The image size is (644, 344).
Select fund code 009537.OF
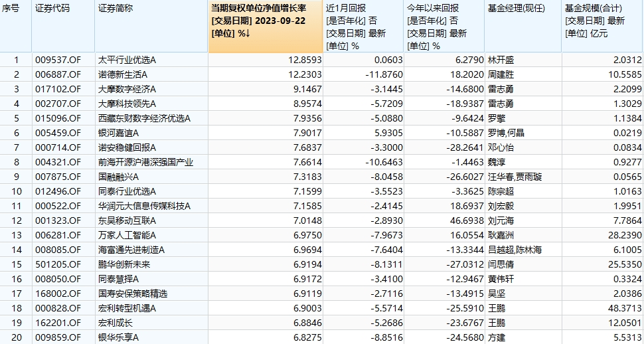click(58, 60)
